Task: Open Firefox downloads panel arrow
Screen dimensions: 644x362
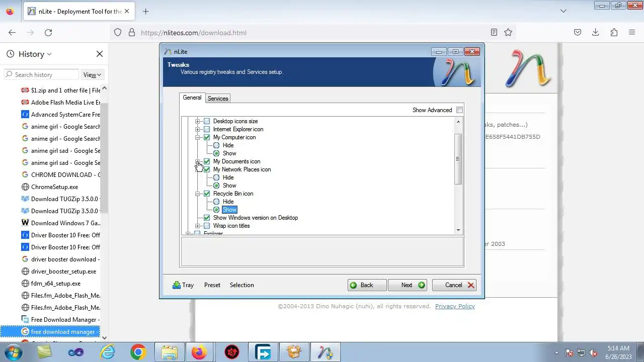Action: [x=596, y=32]
